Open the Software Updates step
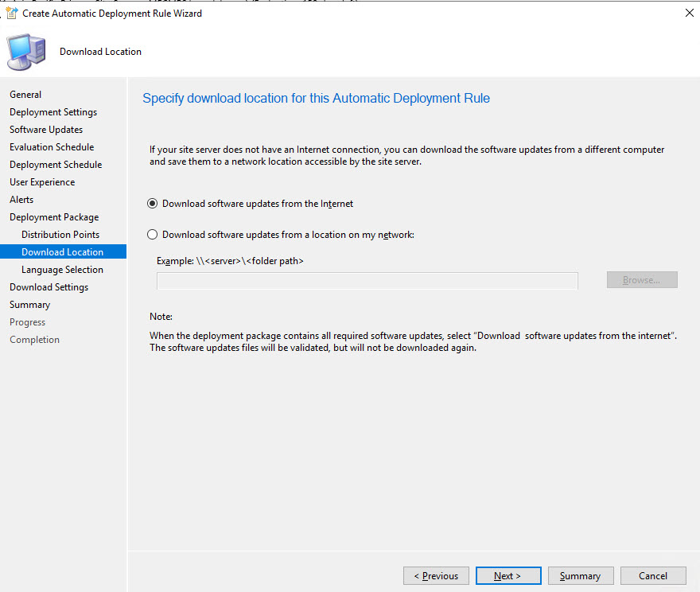 pos(46,130)
